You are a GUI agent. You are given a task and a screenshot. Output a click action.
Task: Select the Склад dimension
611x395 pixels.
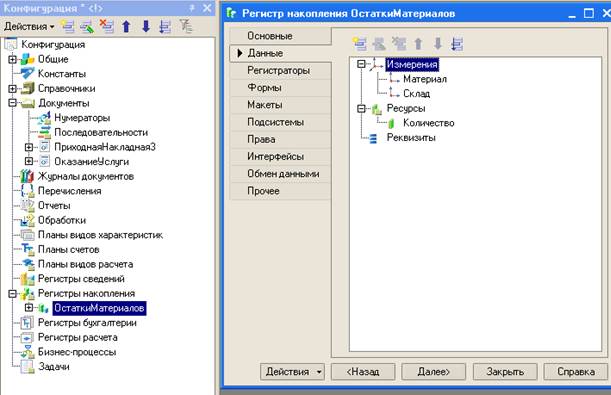click(417, 94)
